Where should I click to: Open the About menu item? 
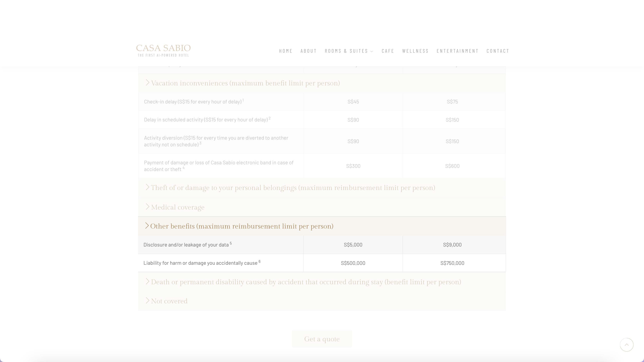coord(309,51)
